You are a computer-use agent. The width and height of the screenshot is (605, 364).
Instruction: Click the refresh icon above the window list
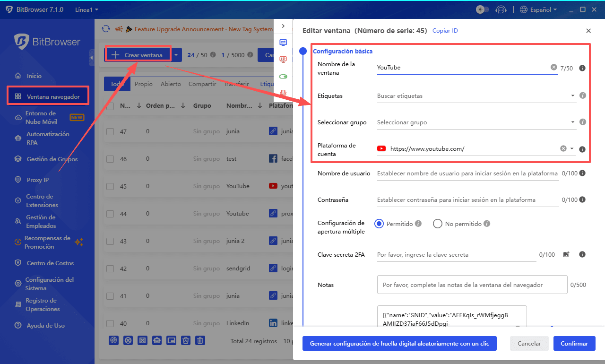point(106,29)
